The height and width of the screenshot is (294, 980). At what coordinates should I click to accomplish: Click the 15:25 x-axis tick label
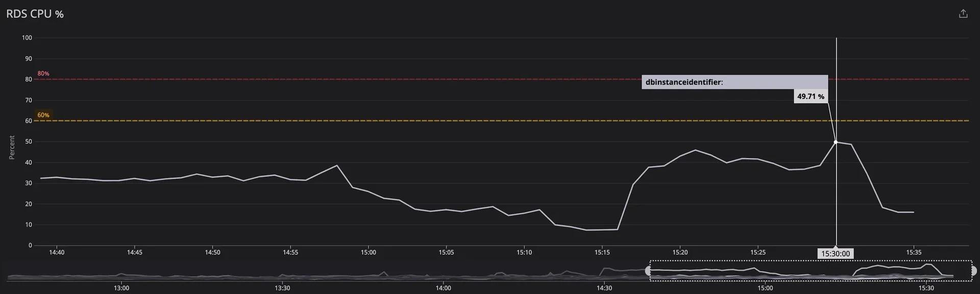pyautogui.click(x=758, y=252)
